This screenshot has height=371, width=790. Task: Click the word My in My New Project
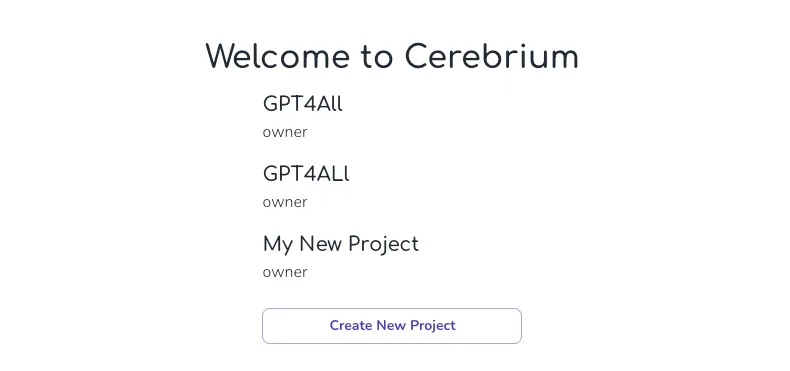coord(278,245)
